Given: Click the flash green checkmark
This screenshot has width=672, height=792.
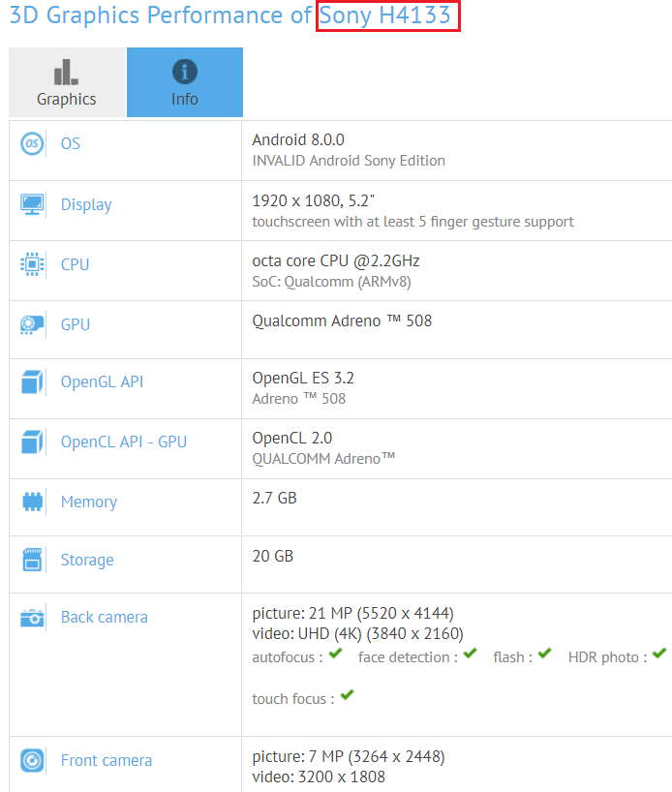Looking at the screenshot, I should click(x=544, y=654).
